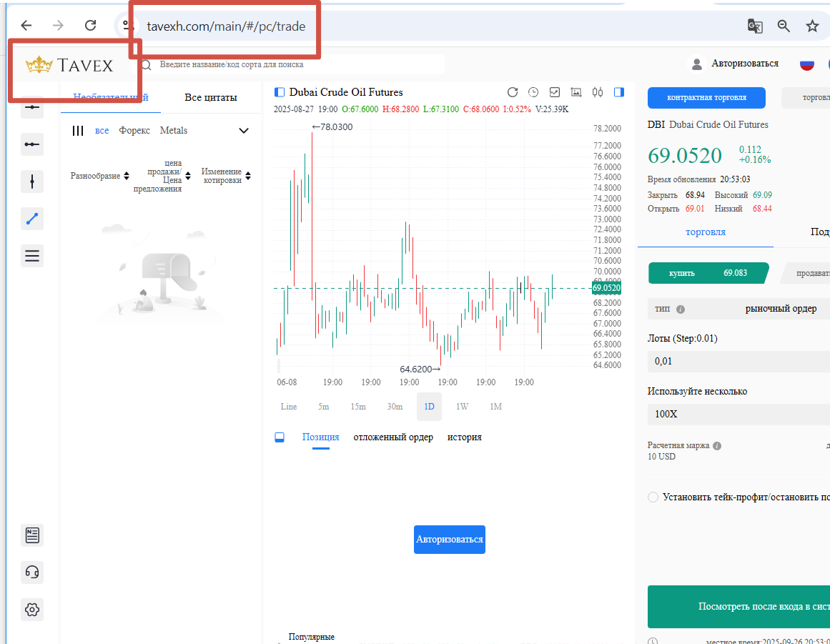Select the 1M timeframe
The image size is (830, 644).
[495, 407]
